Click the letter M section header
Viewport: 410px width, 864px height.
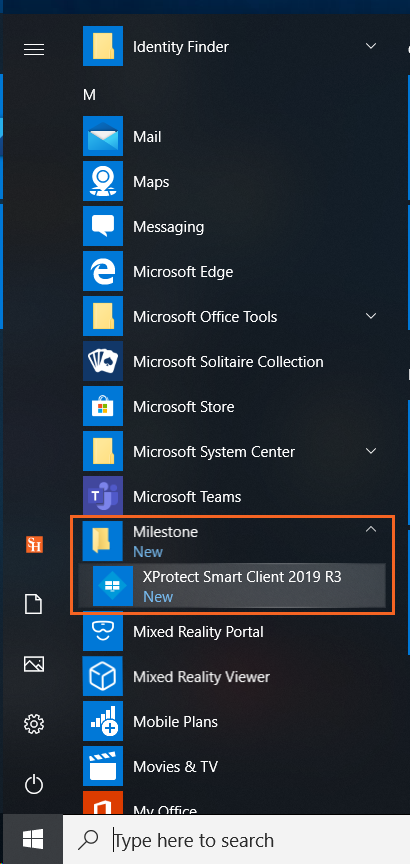[89, 95]
